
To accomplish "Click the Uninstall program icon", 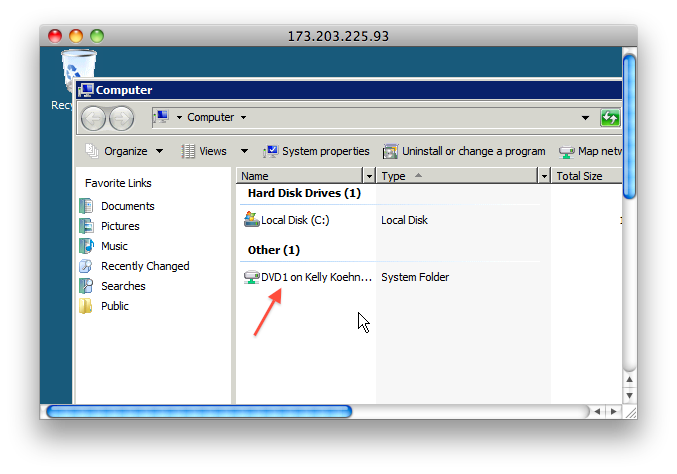I will click(x=390, y=152).
